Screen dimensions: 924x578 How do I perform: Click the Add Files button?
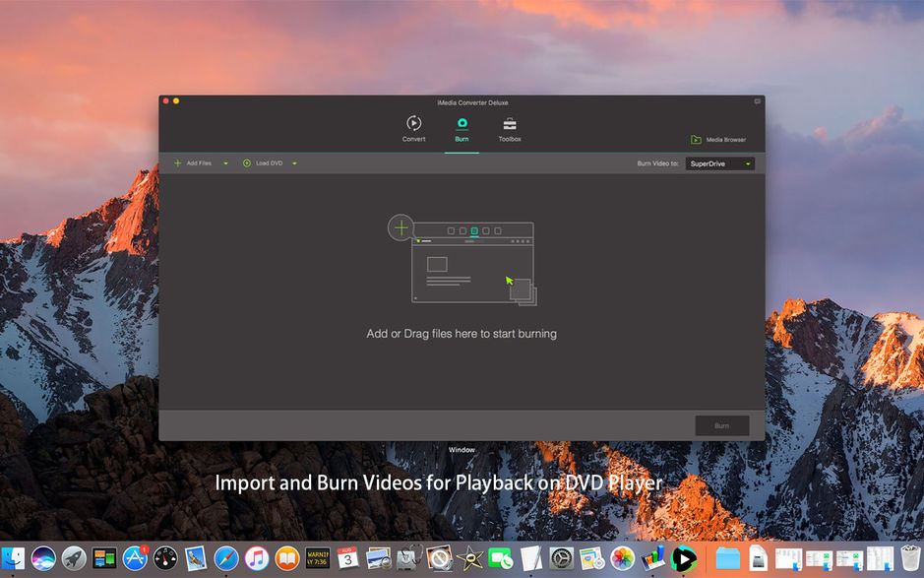[x=196, y=162]
